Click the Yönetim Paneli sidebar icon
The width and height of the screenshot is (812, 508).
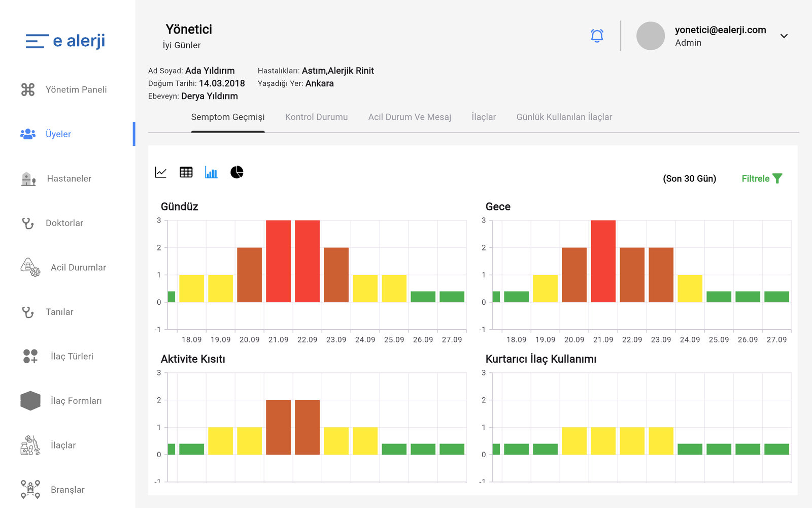coord(28,89)
